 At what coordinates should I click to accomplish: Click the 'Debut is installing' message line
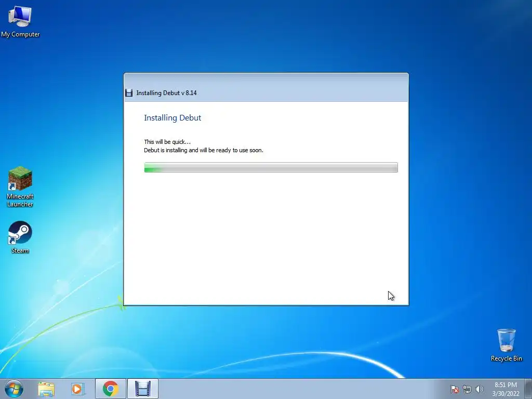(204, 150)
